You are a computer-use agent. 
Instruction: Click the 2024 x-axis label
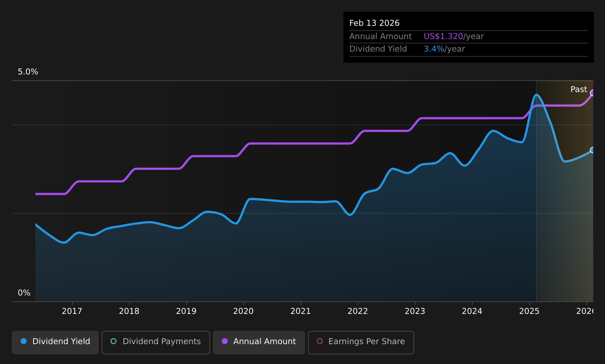coord(472,311)
